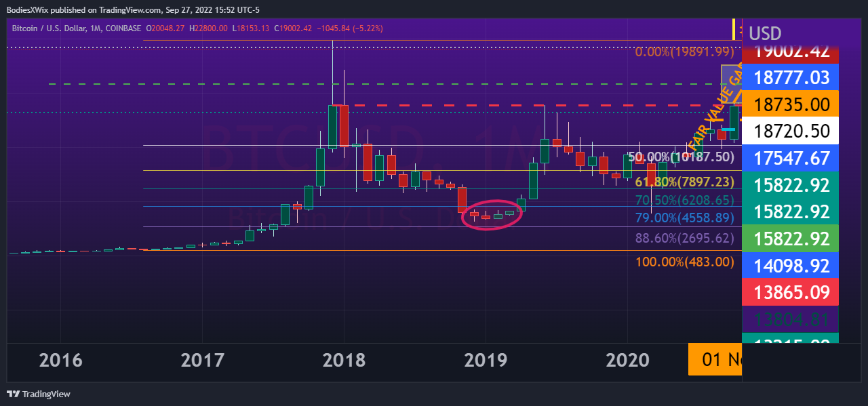This screenshot has width=868, height=406.
Task: Select the 88.60%(2695.62) Fibonacci label
Action: [x=686, y=239]
